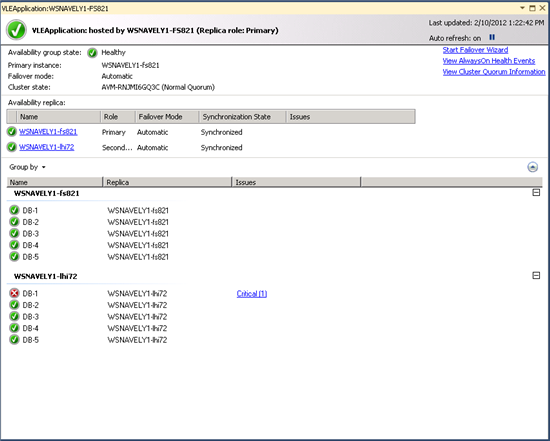This screenshot has width=550, height=441.
Task: Sort replicas by Role column header
Action: click(118, 117)
